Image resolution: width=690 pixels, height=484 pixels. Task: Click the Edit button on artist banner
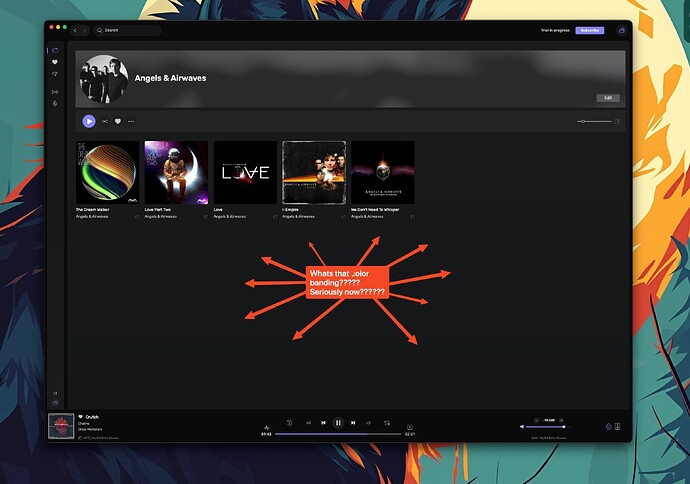pyautogui.click(x=608, y=98)
